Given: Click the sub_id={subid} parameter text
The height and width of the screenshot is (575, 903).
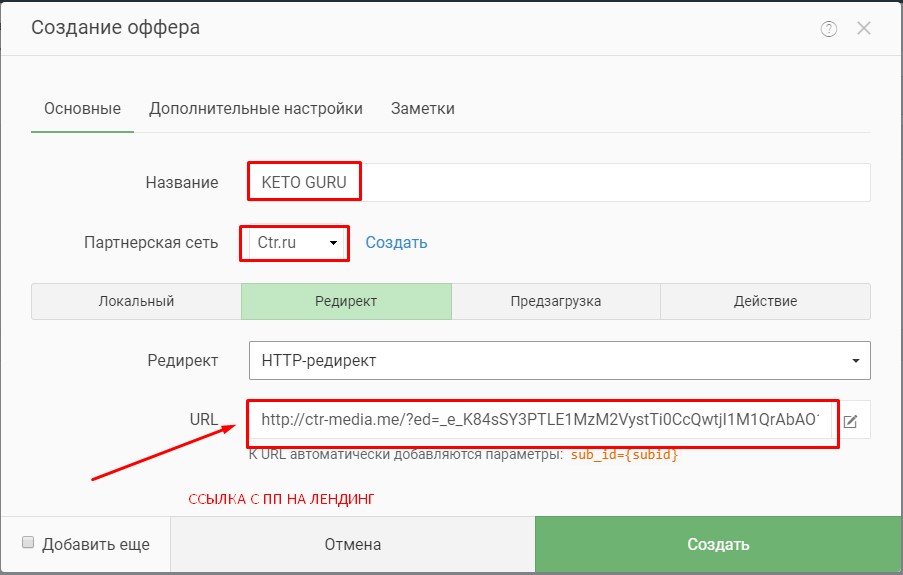Looking at the screenshot, I should coord(624,455).
